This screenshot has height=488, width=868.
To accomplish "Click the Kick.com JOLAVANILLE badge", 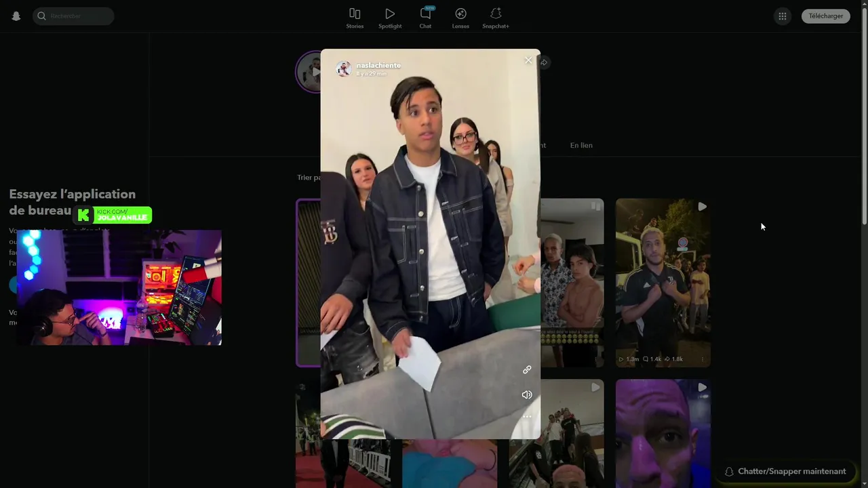I will tap(113, 215).
